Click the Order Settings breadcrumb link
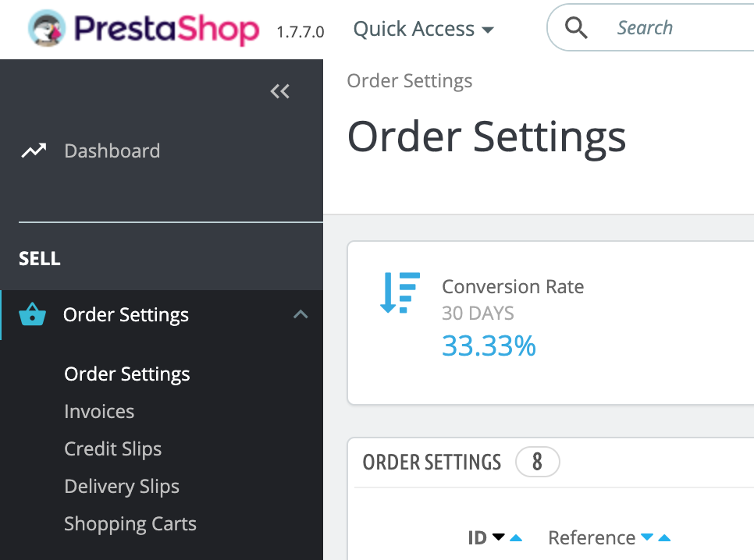This screenshot has height=560, width=754. click(410, 81)
